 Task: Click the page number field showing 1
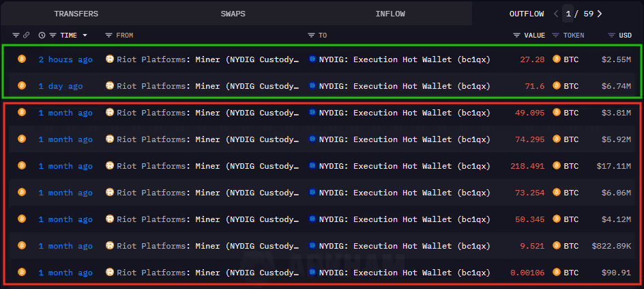pyautogui.click(x=568, y=14)
